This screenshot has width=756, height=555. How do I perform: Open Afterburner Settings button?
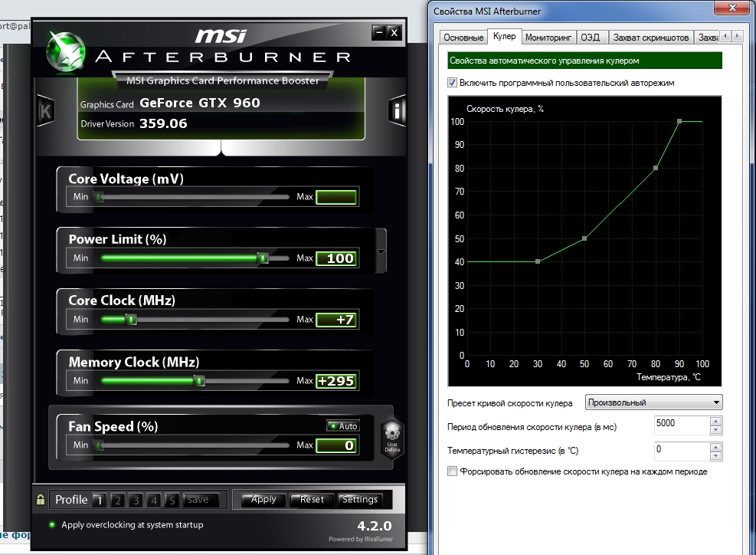point(360,500)
